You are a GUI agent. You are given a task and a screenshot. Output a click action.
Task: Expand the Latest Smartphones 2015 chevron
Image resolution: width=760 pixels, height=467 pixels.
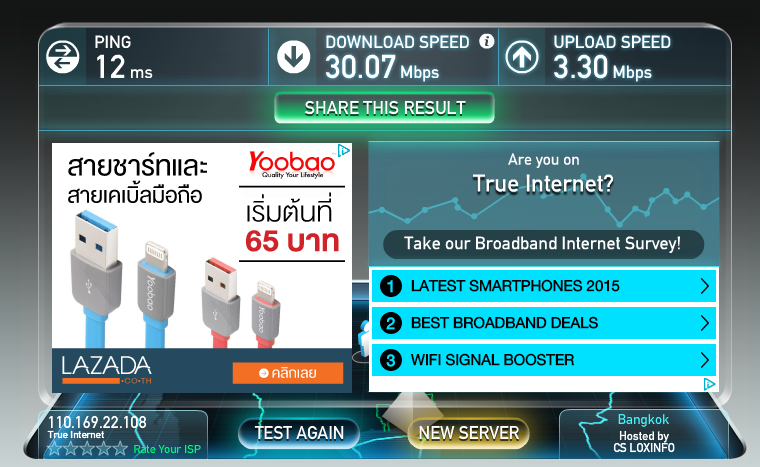coord(705,286)
